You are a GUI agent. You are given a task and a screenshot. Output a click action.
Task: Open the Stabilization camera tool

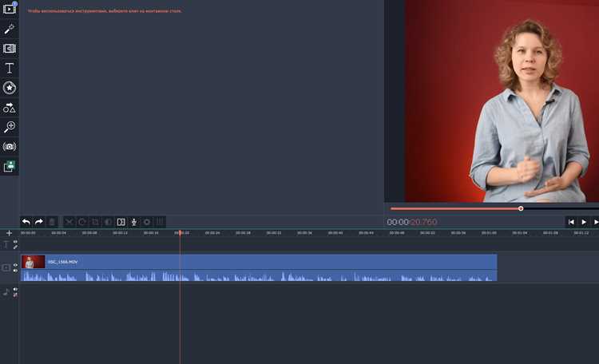[9, 147]
